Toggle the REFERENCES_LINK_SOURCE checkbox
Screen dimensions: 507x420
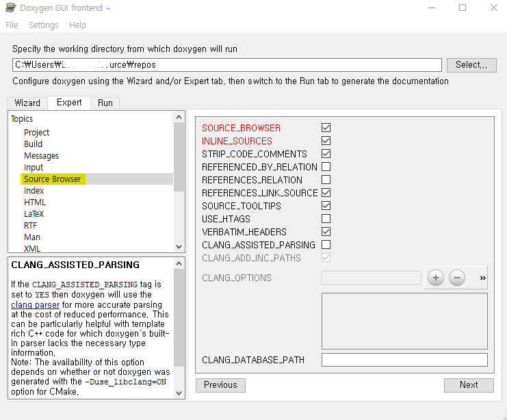(326, 193)
